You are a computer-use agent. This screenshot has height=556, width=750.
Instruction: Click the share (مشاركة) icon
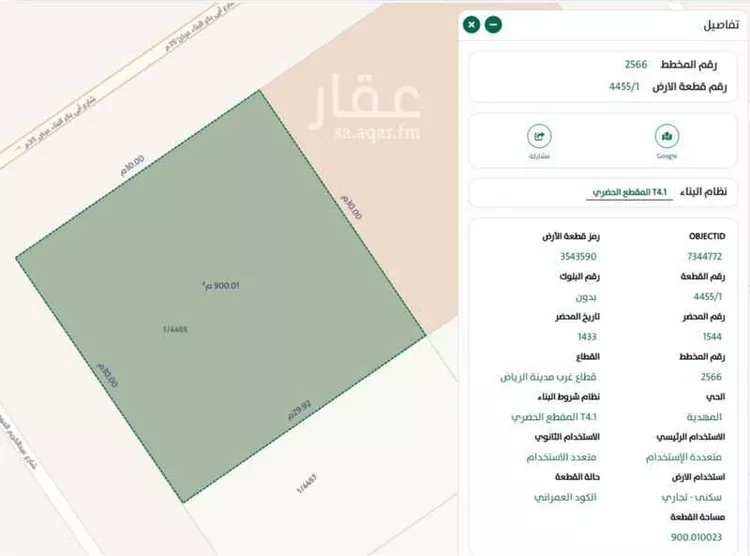click(540, 139)
